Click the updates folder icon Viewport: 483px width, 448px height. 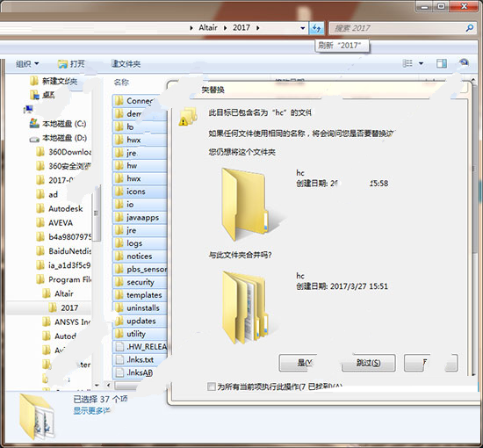click(x=119, y=321)
